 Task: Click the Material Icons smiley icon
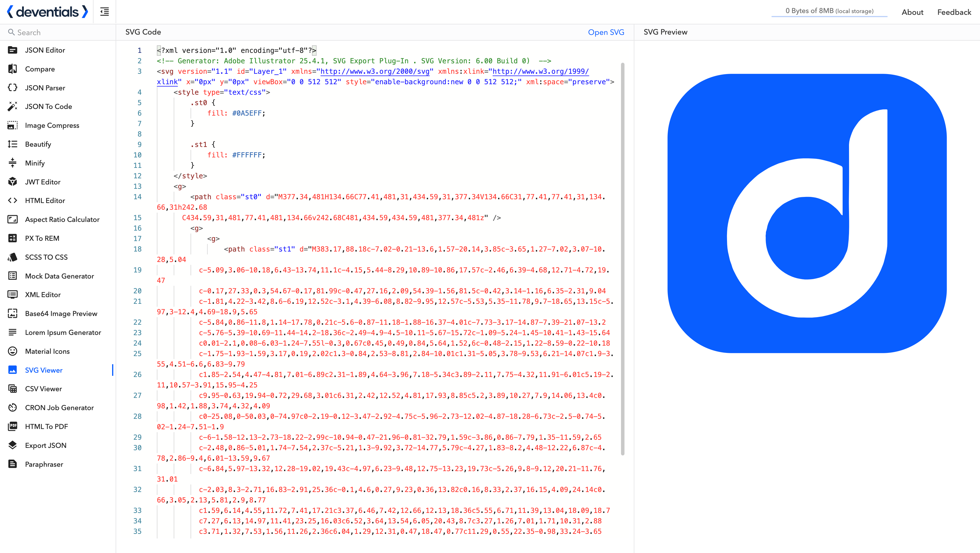tap(12, 351)
